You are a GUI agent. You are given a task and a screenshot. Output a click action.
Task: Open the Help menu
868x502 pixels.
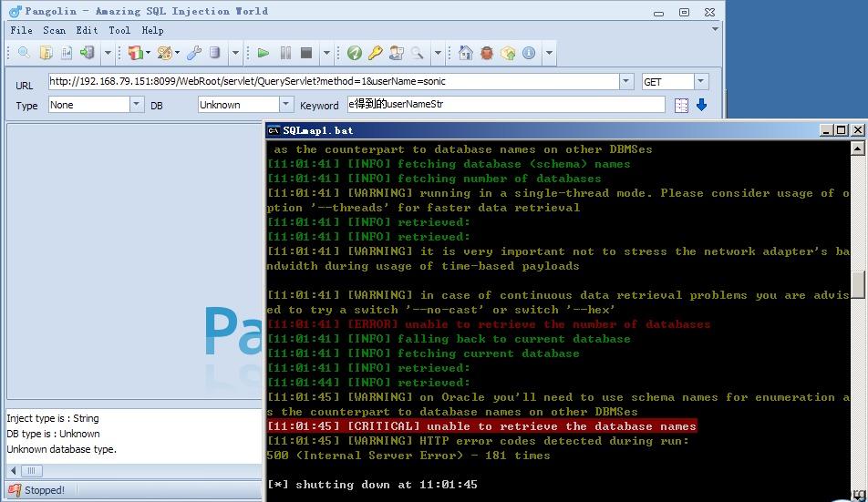pyautogui.click(x=152, y=30)
